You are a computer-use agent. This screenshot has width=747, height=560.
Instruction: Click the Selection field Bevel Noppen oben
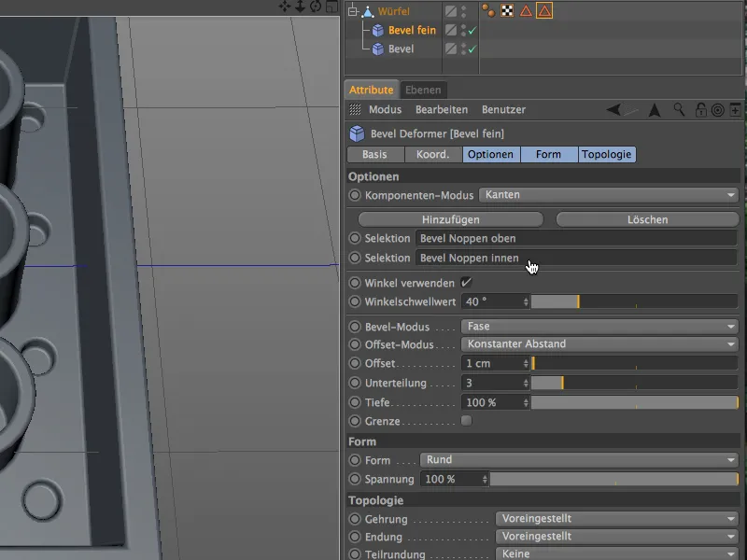pos(576,238)
